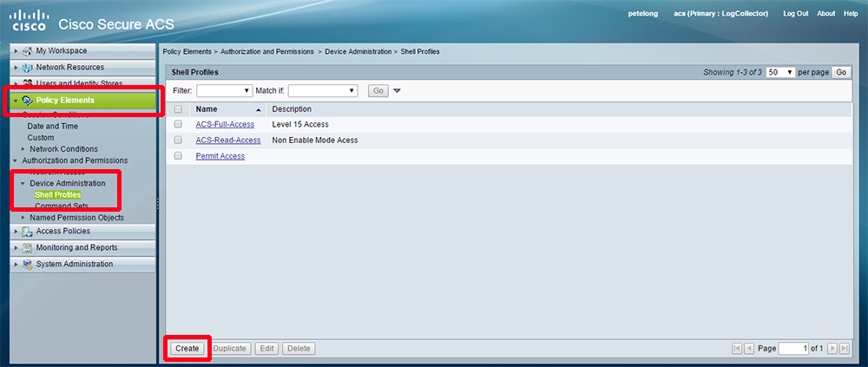Click the Users and Identity Stores people icon
This screenshot has width=868, height=367.
click(x=27, y=83)
